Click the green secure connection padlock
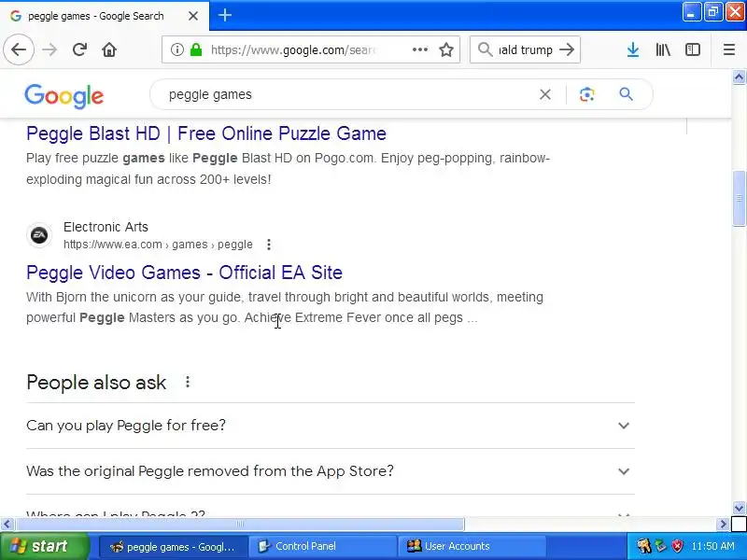This screenshot has height=560, width=747. pos(196,49)
